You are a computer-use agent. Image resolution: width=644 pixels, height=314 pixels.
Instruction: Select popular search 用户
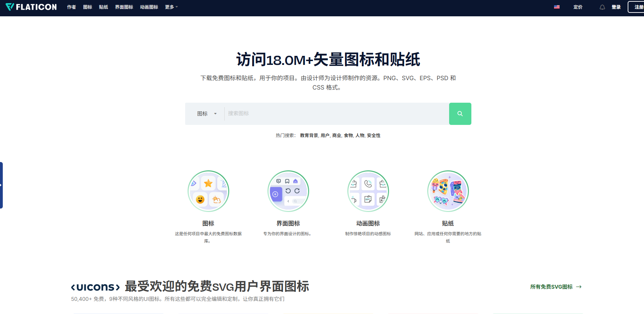coord(325,135)
